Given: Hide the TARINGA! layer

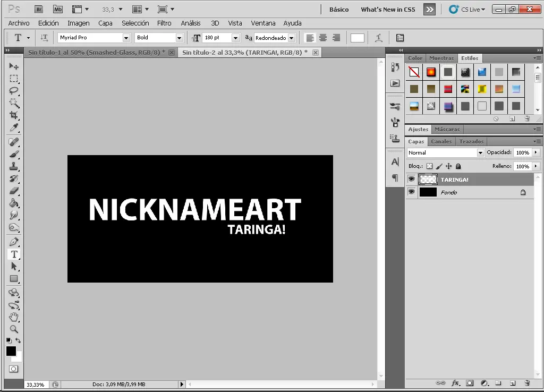Looking at the screenshot, I should click(412, 179).
